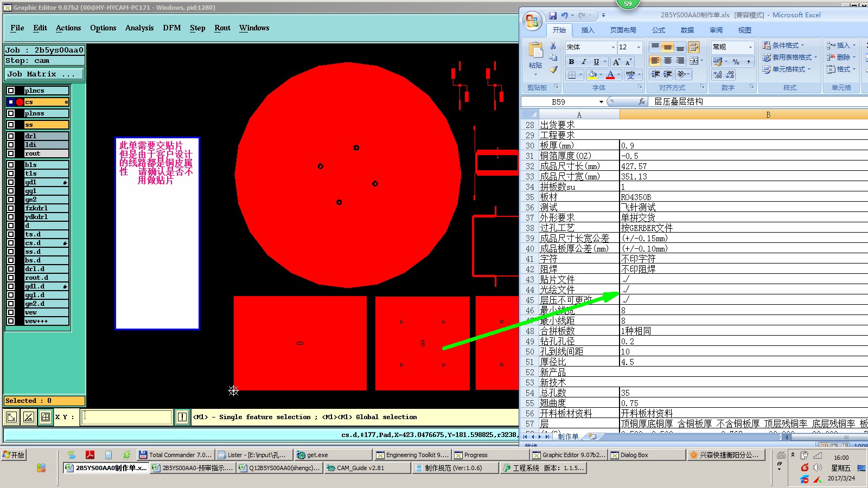
Task: Open number format dropdown (常规)
Action: [x=750, y=47]
